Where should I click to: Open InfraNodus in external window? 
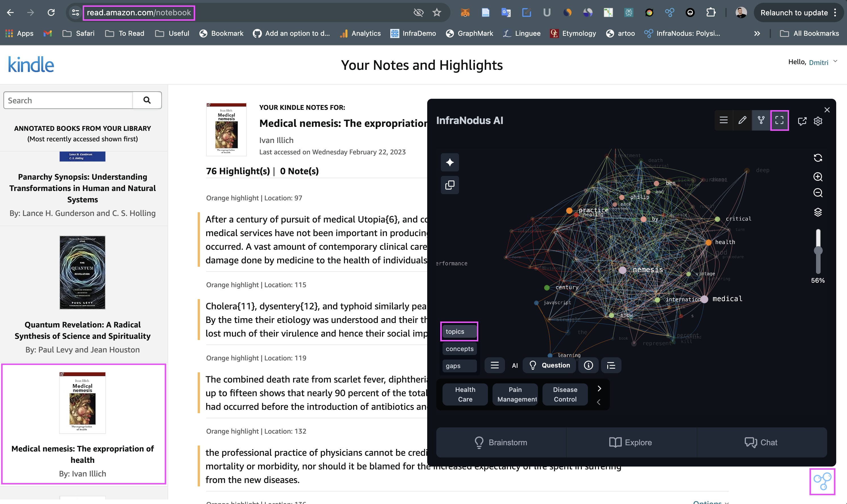(802, 121)
